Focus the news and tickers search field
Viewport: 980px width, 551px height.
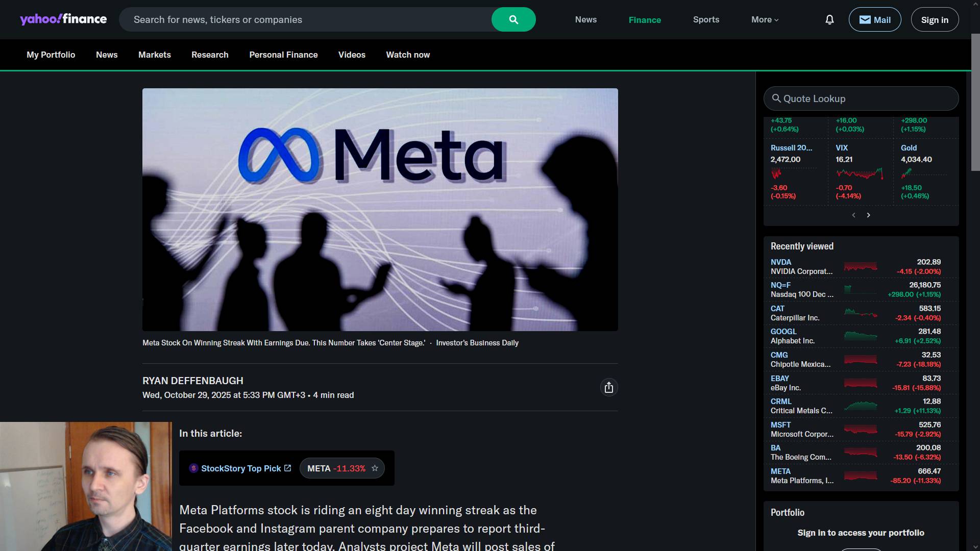pyautogui.click(x=306, y=20)
